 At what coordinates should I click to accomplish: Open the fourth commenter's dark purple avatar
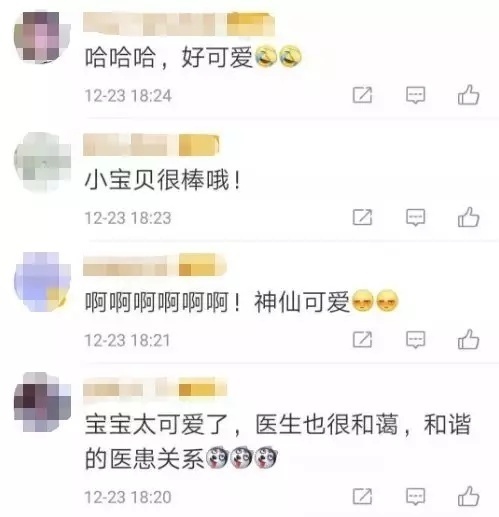(x=42, y=402)
